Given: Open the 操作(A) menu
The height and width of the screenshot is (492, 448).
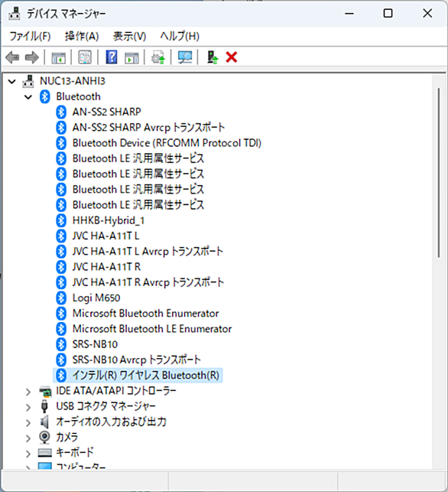Looking at the screenshot, I should (82, 37).
